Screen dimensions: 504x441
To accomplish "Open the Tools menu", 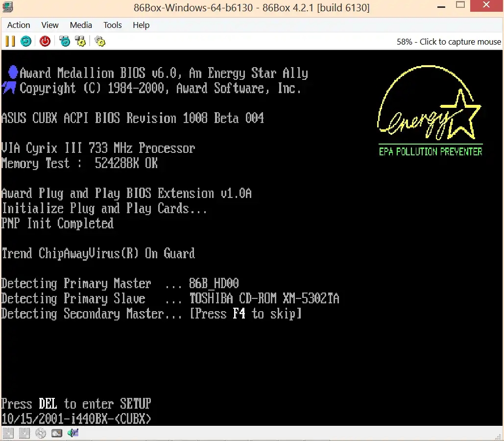I will tap(112, 25).
